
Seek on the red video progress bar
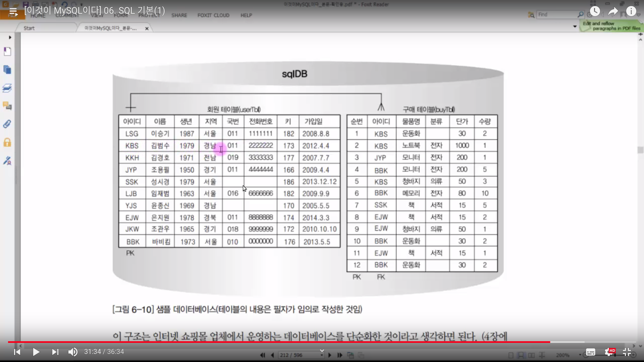(x=279, y=342)
